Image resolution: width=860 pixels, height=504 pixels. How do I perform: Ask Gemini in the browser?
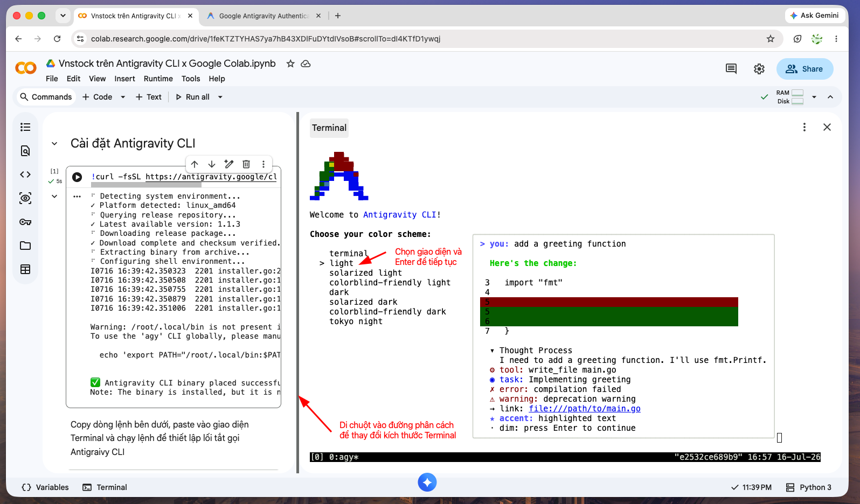point(814,16)
